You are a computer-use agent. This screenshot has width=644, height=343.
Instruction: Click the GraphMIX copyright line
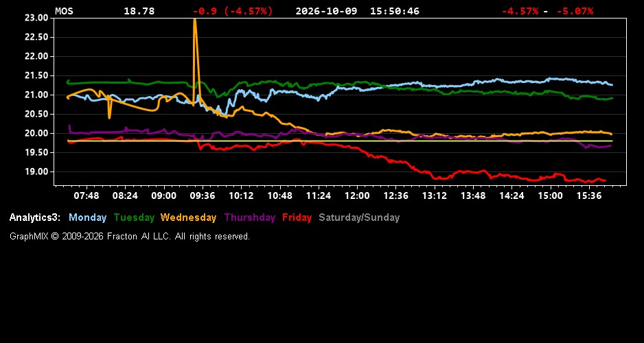(x=130, y=237)
